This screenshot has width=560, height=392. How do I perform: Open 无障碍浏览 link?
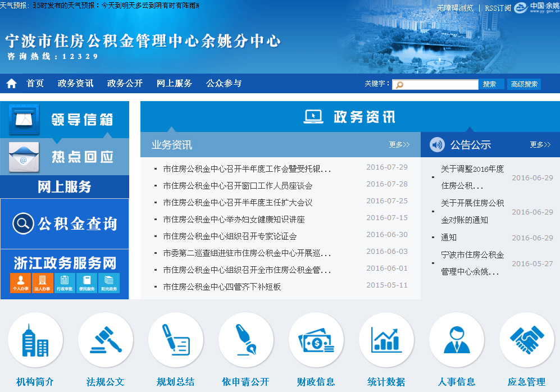pyautogui.click(x=454, y=8)
